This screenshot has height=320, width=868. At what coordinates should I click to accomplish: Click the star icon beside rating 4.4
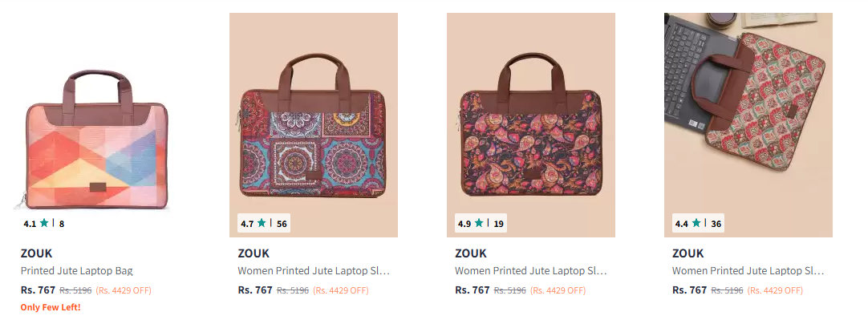(x=696, y=223)
